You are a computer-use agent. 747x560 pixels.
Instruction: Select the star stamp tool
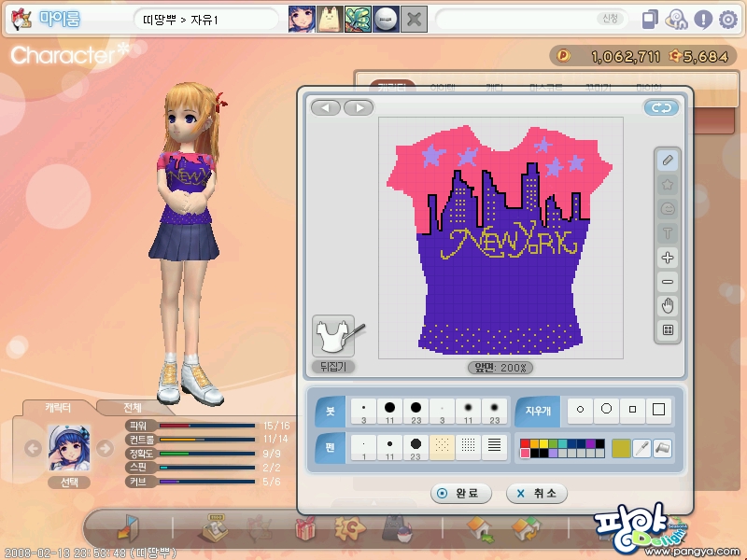pyautogui.click(x=668, y=185)
